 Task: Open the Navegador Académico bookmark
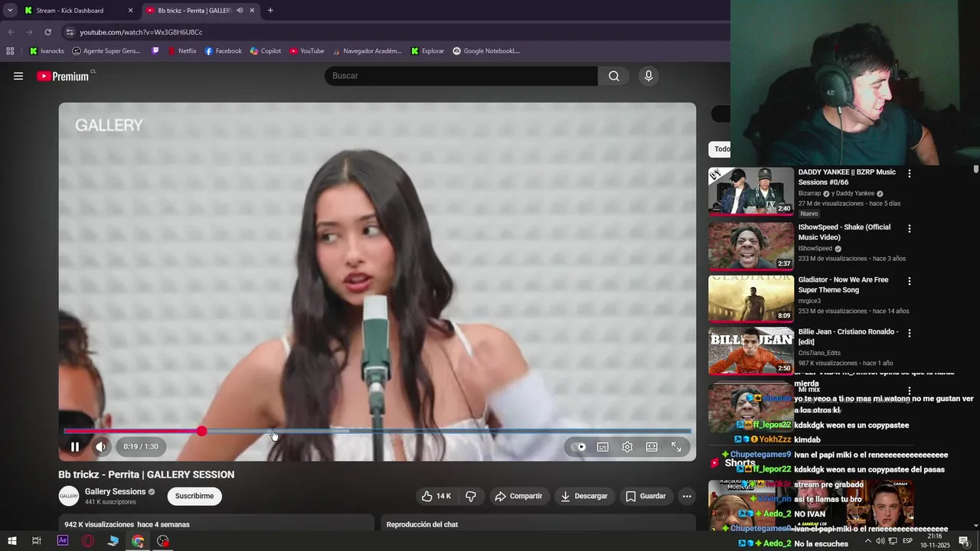tap(366, 51)
